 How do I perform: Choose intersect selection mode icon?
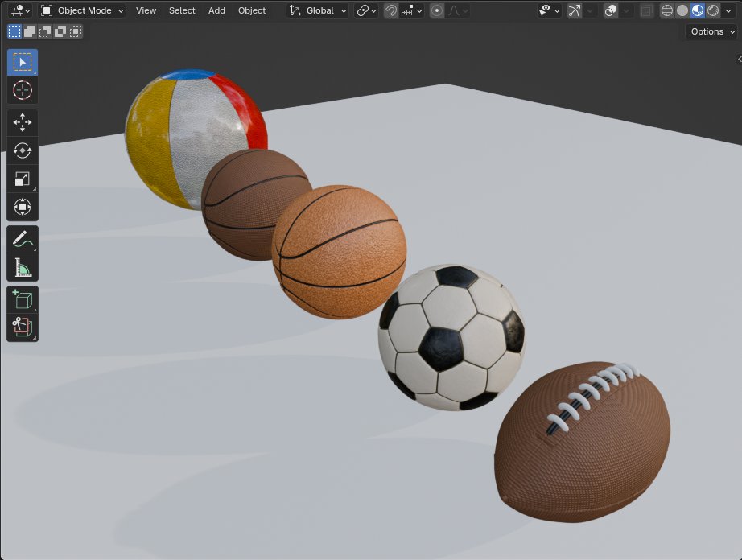75,31
